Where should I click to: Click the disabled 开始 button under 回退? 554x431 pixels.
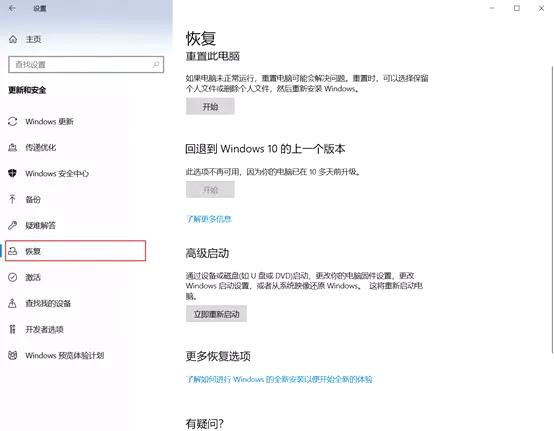click(x=210, y=190)
